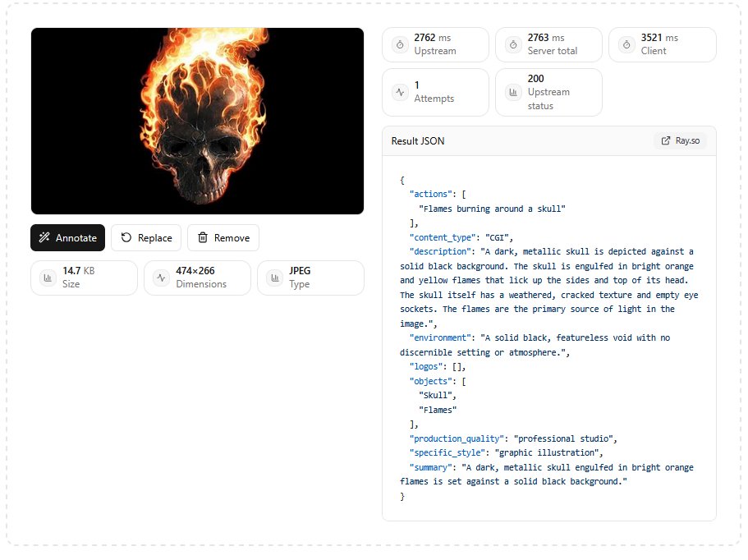This screenshot has height=560, width=748.
Task: Click the Result JSON header title
Action: tap(418, 141)
